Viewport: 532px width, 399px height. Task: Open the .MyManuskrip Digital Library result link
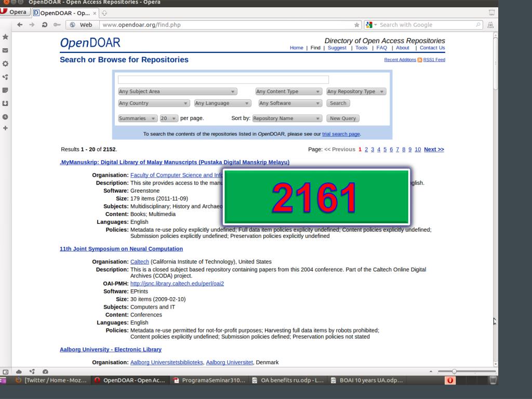pos(175,162)
